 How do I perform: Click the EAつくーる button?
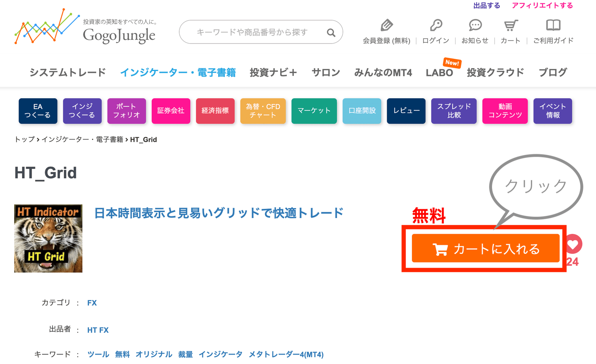tap(38, 111)
